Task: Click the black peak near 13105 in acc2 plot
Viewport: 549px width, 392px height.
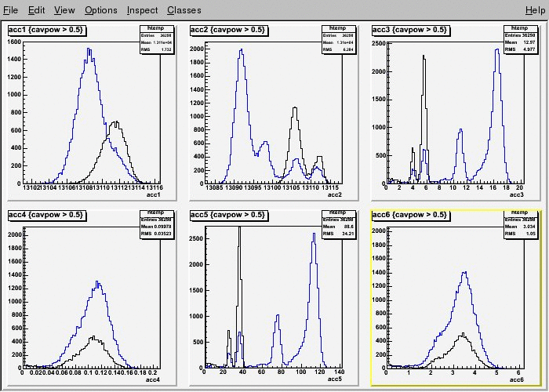Action: 295,108
